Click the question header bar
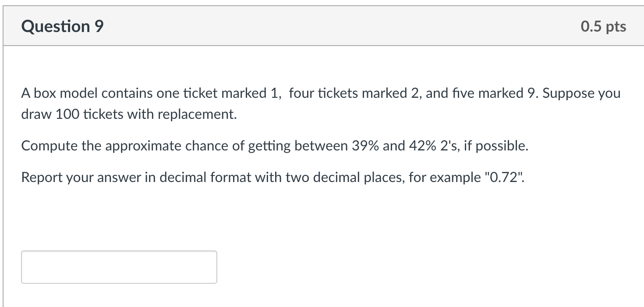Viewport: 644px width, 307px height. (x=322, y=26)
